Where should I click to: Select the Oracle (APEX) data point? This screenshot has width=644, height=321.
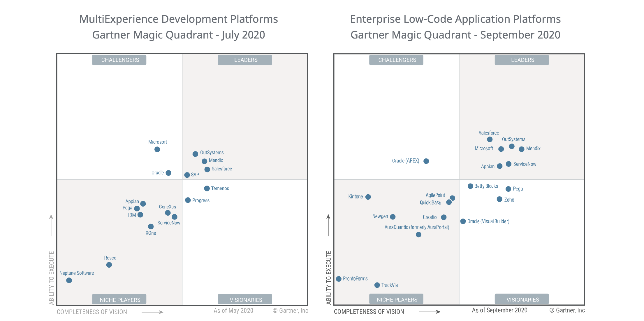pos(426,161)
